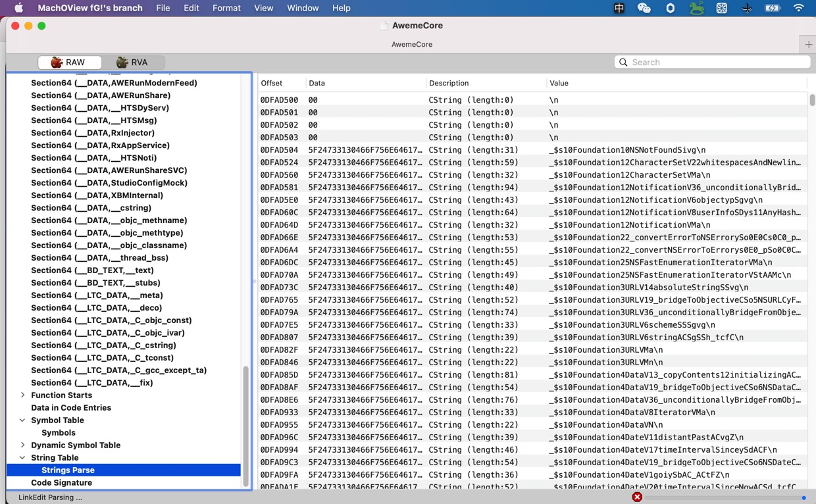
Task: Click the green horse menu bar icon
Action: click(696, 8)
